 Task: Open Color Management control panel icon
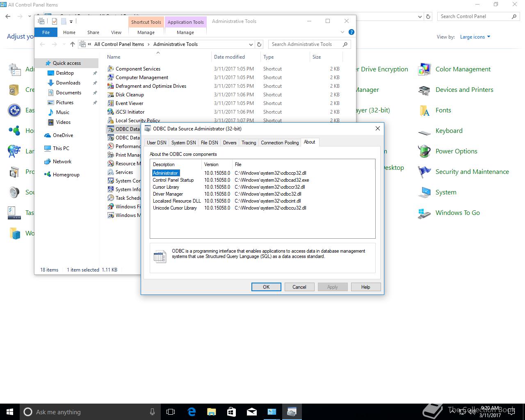(425, 69)
